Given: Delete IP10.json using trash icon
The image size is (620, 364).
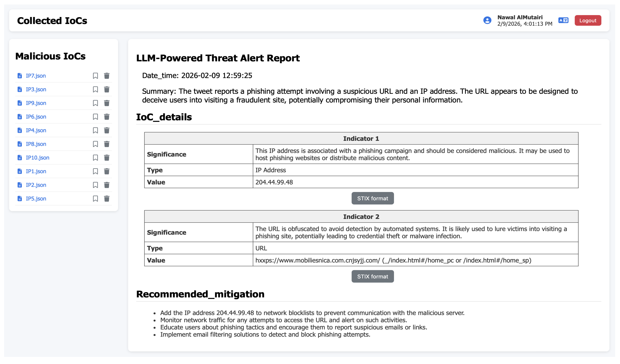Looking at the screenshot, I should tap(107, 157).
